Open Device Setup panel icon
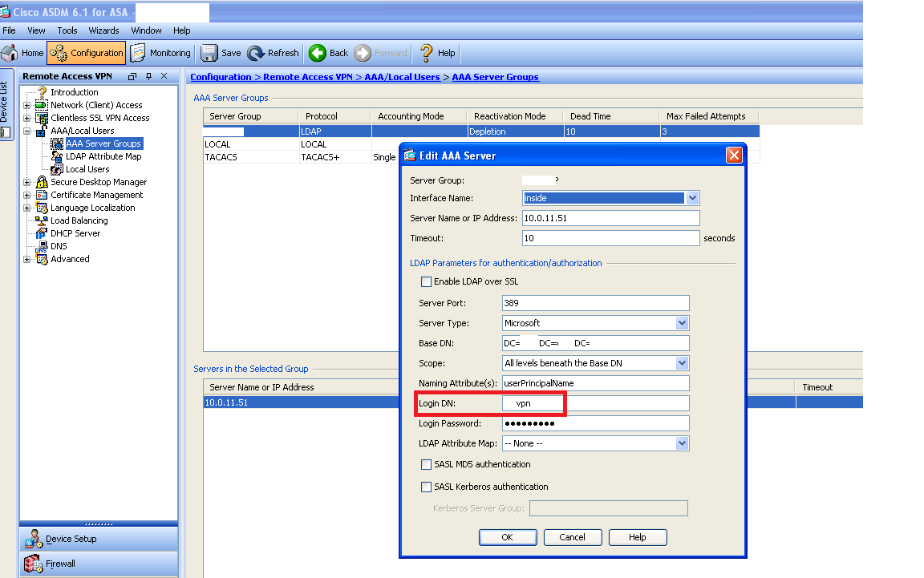924x578 pixels. point(34,539)
